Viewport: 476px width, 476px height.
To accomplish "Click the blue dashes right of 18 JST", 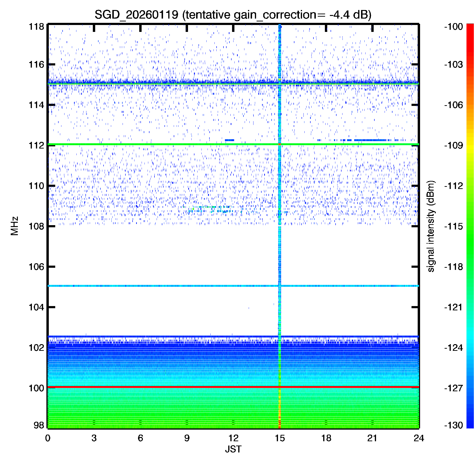I will click(x=370, y=140).
